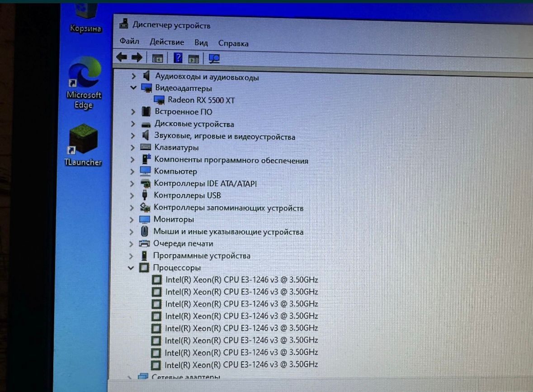533x392 pixels.
Task: Expand Мыши и иные указывающие устройства node
Action: 131,232
